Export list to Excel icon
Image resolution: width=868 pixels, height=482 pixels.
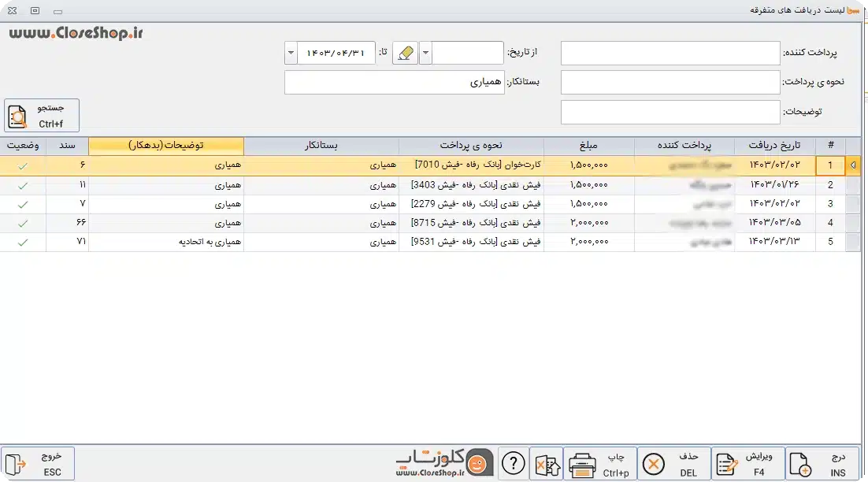click(x=547, y=464)
